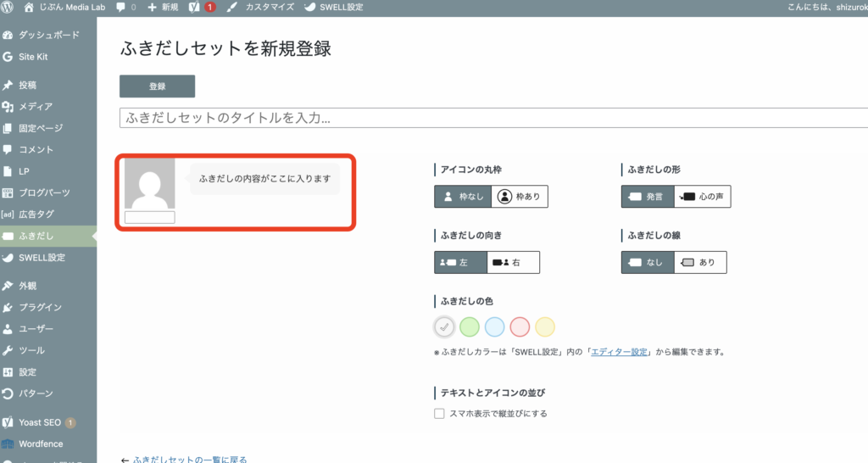Click the WordPress logo icon
This screenshot has height=463, width=868.
tap(8, 7)
